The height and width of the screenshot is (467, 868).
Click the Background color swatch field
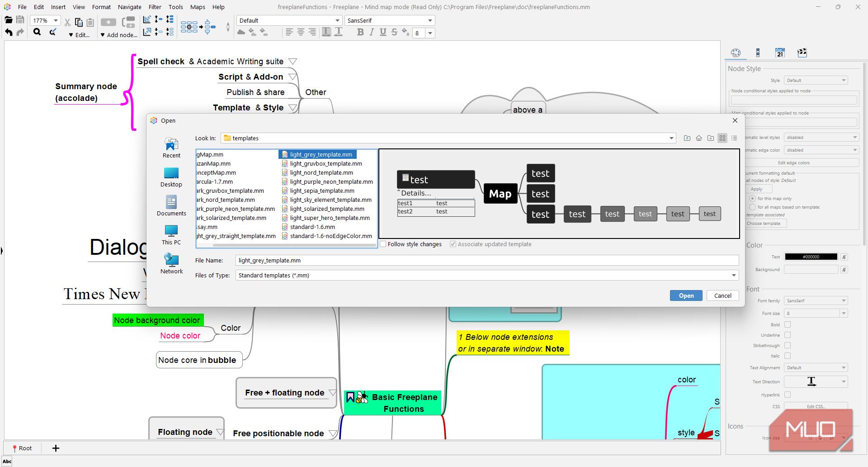[x=811, y=269]
